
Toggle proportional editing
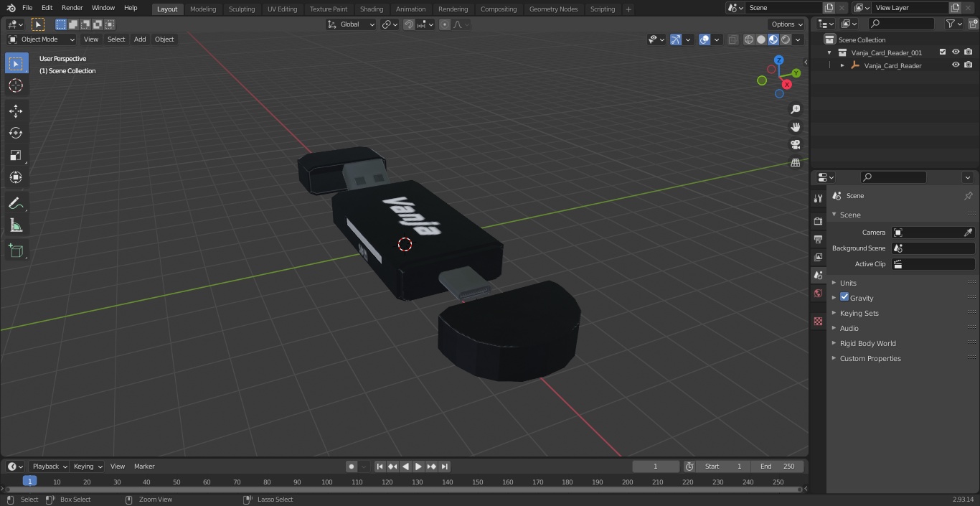coord(445,24)
